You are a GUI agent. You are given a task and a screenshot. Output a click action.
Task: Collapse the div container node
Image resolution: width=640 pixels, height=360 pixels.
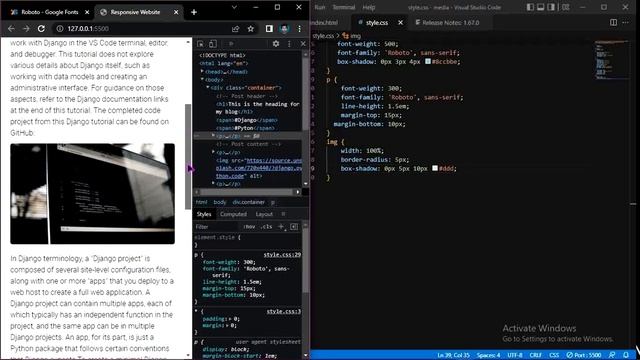click(208, 87)
